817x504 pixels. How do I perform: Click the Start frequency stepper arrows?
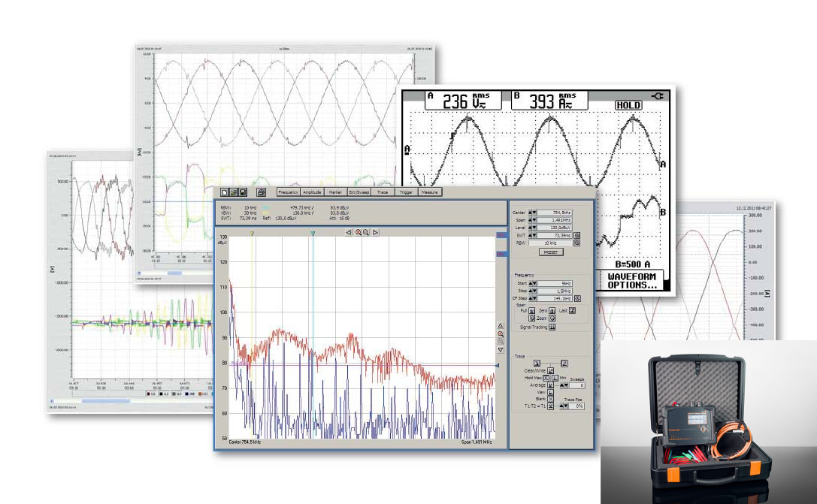click(532, 283)
